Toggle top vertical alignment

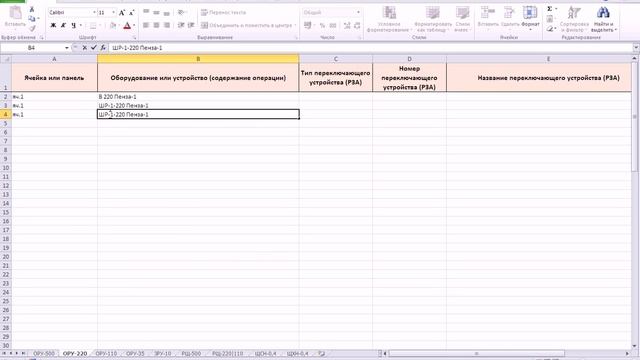[146, 13]
